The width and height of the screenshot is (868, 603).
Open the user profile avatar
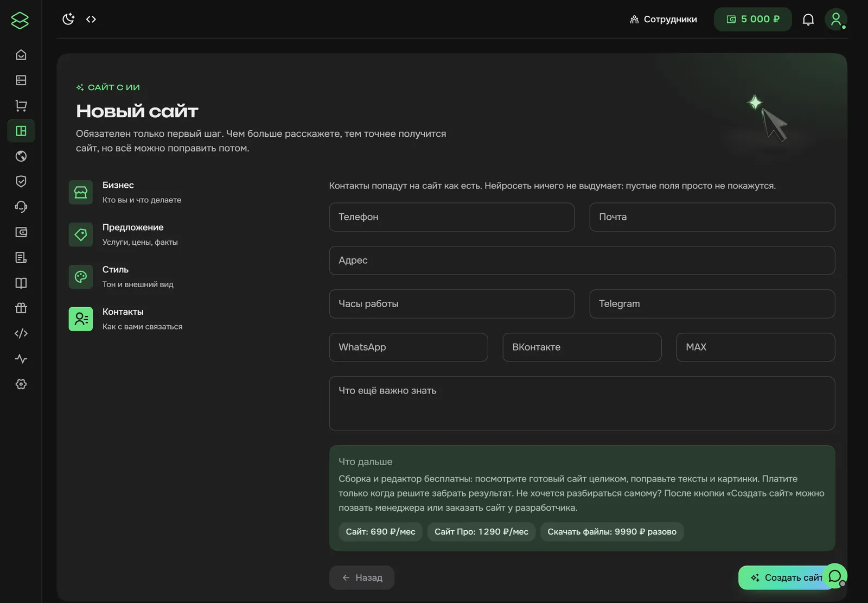point(836,20)
